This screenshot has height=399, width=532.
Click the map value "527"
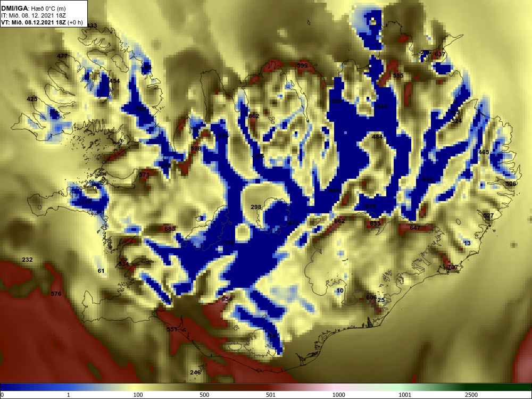(x=488, y=215)
